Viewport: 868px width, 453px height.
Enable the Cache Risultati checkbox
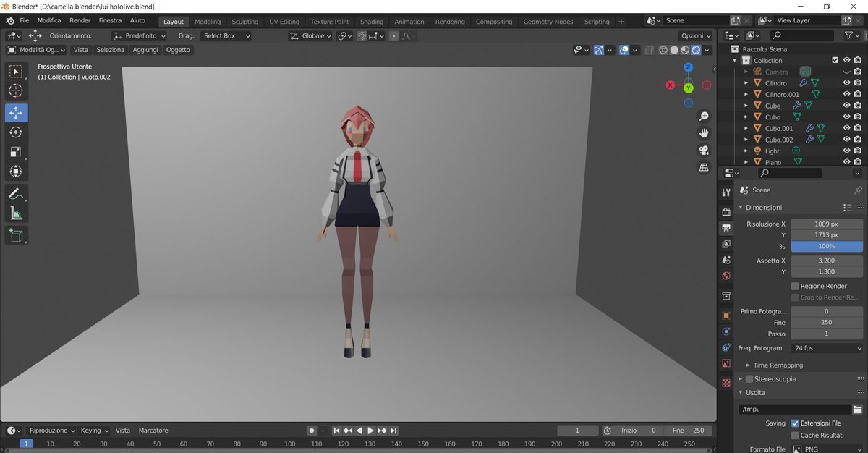coord(795,435)
